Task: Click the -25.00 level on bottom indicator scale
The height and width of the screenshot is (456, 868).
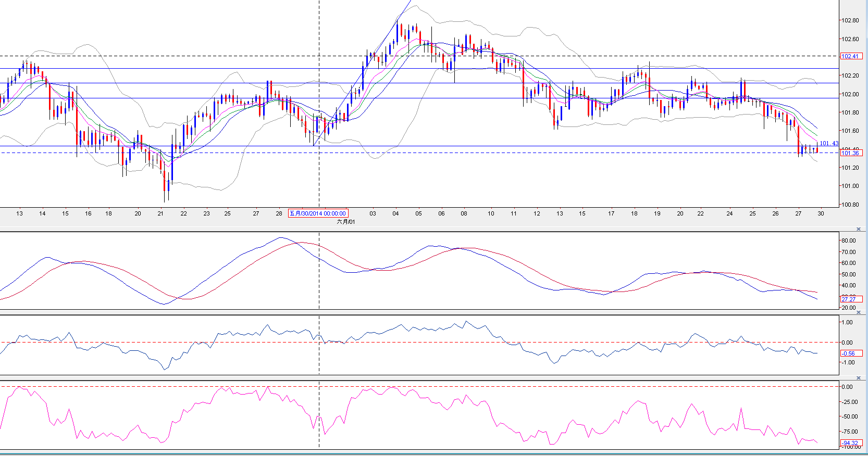Action: 850,402
